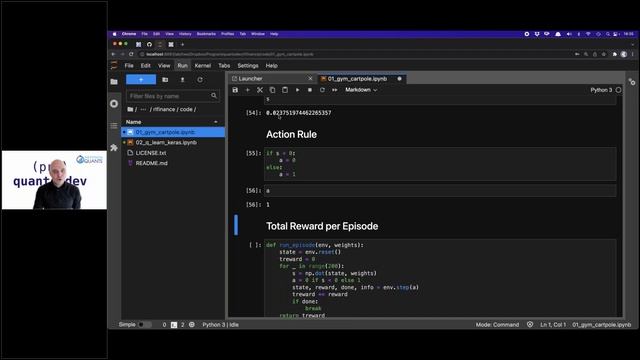Open the JupyterLab Help menu

(271, 65)
